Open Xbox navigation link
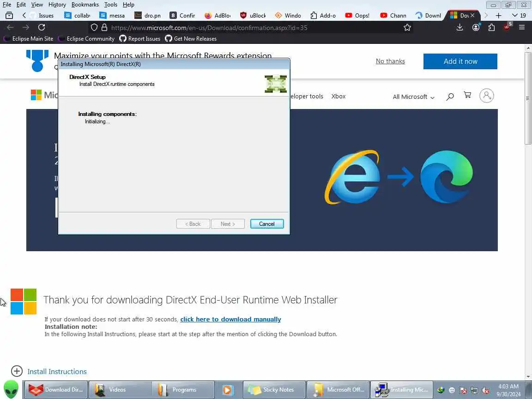Screen dimensions: 532x399 tap(338, 97)
